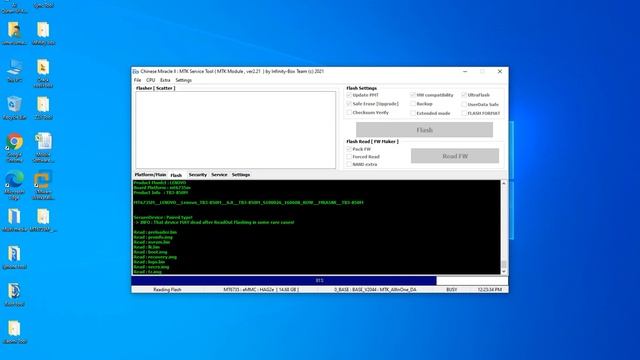
Task: Click the 'Read : boot.img' log line
Action: [150, 252]
